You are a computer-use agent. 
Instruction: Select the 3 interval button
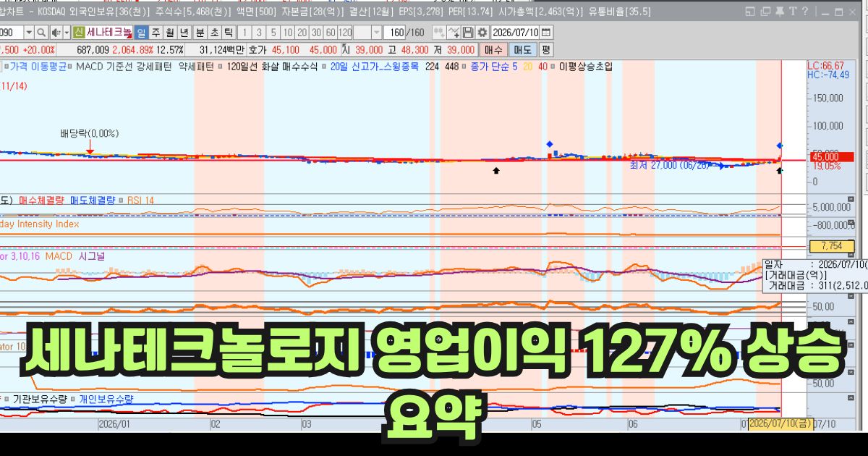pos(259,33)
